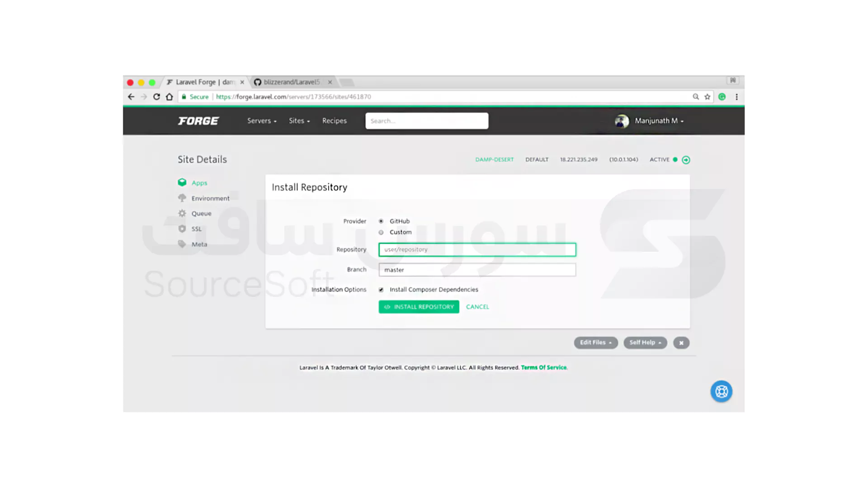This screenshot has height=488, width=868.
Task: Click inside the Repository input field
Action: pyautogui.click(x=477, y=249)
